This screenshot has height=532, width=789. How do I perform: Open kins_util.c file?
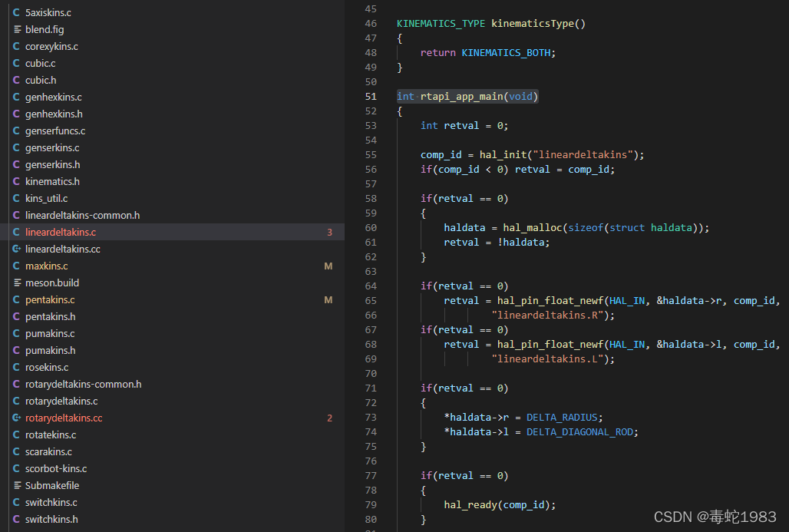(47, 198)
